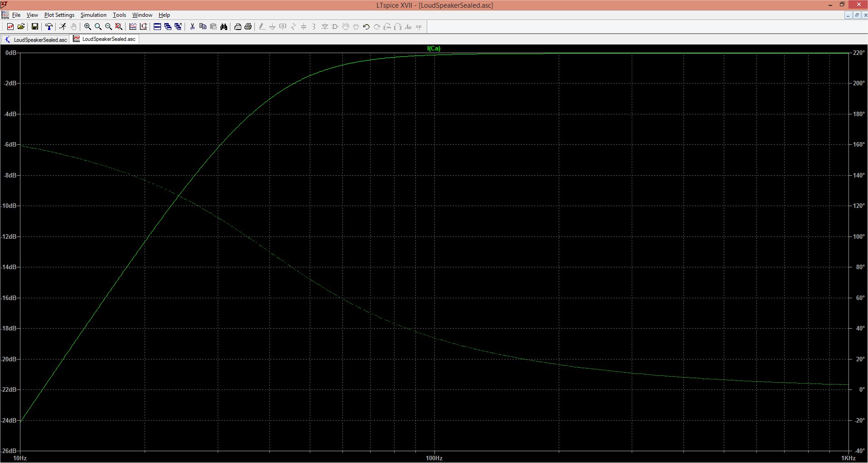Image resolution: width=868 pixels, height=463 pixels.
Task: Click the 100Hz frequency axis label
Action: click(434, 458)
